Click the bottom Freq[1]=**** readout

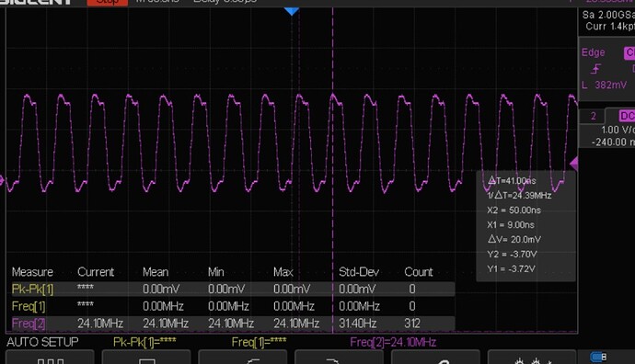pyautogui.click(x=260, y=342)
